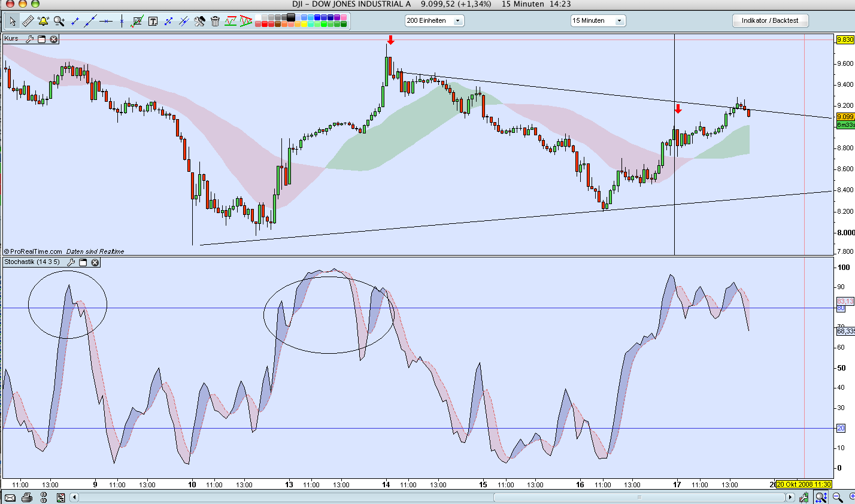Screen dimensions: 855x504
Task: Choose the long diagonal trend line tool
Action: click(x=90, y=22)
